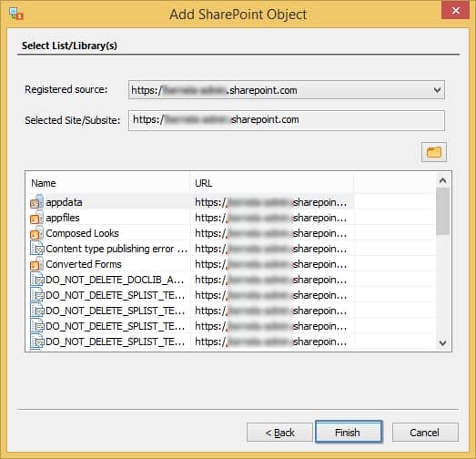Click the Content type publishing error icon
Image resolution: width=476 pixels, height=459 pixels.
(x=37, y=249)
